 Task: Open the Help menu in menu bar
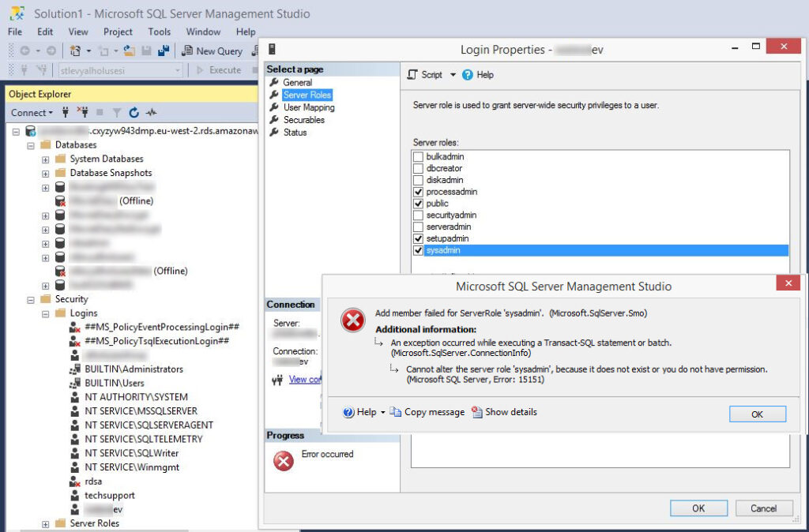pyautogui.click(x=246, y=32)
